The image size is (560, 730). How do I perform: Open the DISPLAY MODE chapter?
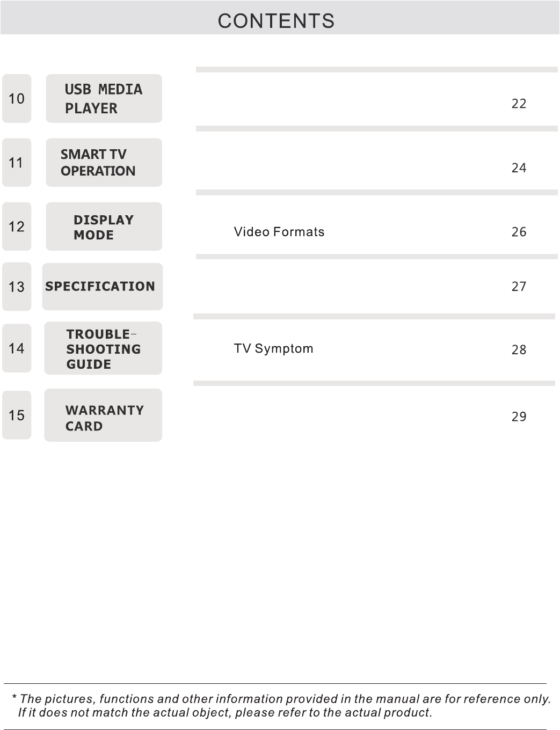coord(104,227)
